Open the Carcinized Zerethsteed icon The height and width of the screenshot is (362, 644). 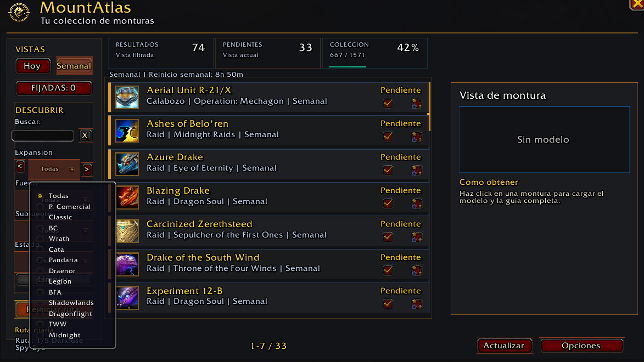click(x=127, y=231)
